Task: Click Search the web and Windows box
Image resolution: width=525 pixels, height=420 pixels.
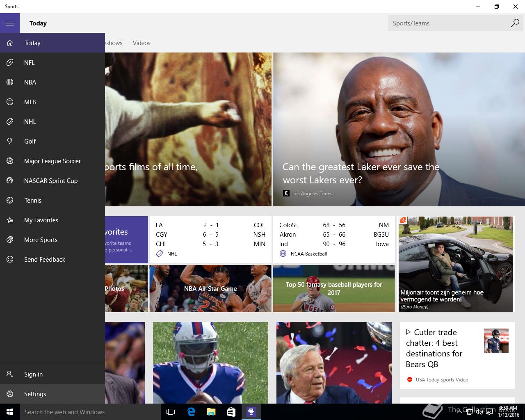Action: [90, 412]
